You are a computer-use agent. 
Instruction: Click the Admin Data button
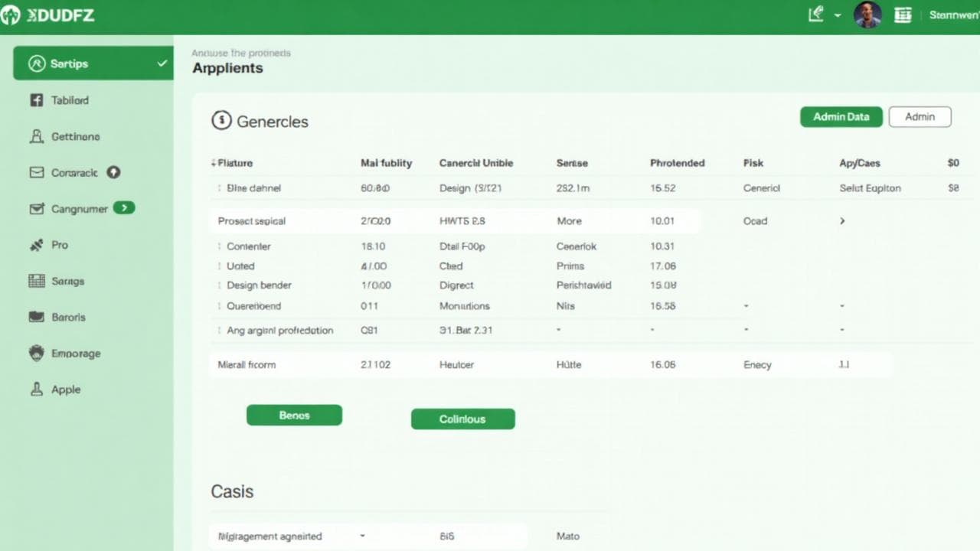tap(841, 117)
